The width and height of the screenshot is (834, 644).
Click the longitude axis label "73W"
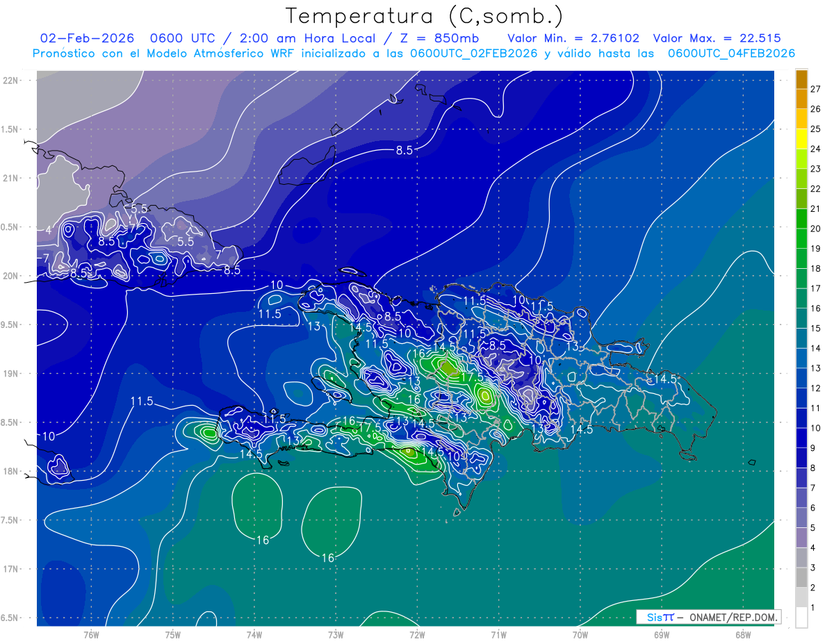(336, 634)
